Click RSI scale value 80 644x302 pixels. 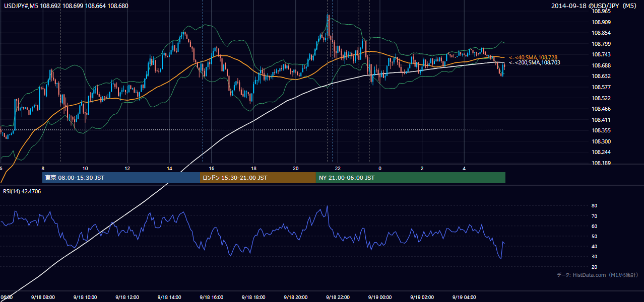[595, 206]
